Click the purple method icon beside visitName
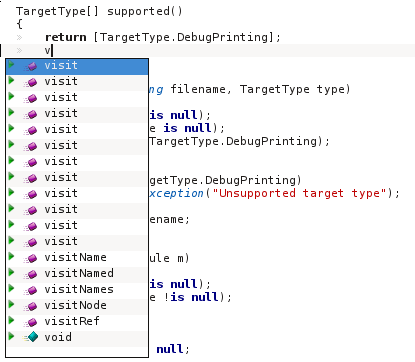Screen dimensions: 415x362 point(31,258)
